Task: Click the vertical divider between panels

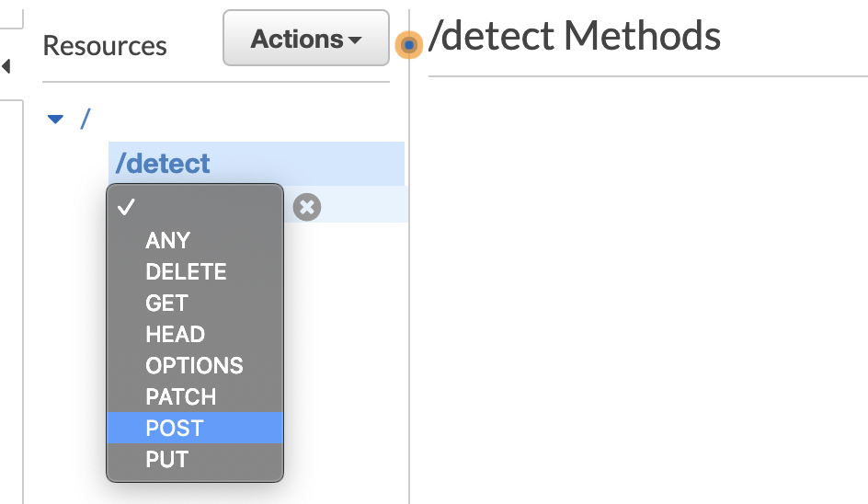Action: [409, 277]
